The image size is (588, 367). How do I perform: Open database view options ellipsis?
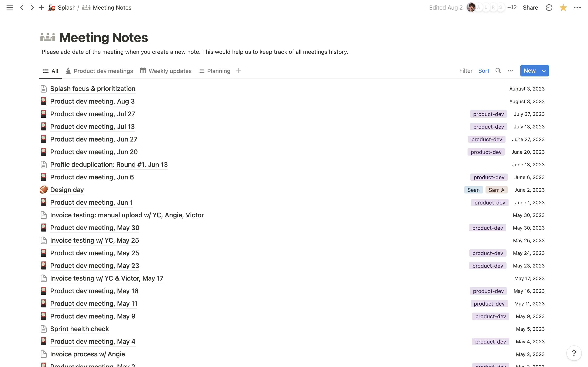click(510, 71)
